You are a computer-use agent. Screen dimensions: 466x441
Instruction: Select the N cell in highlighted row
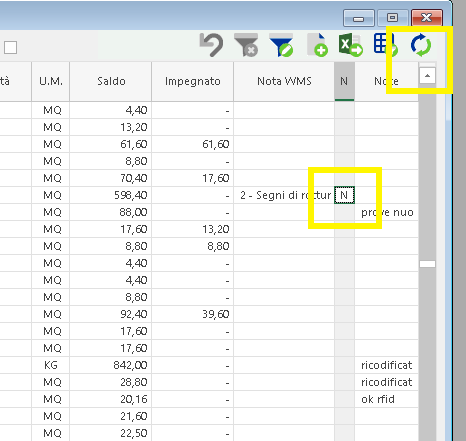(344, 195)
